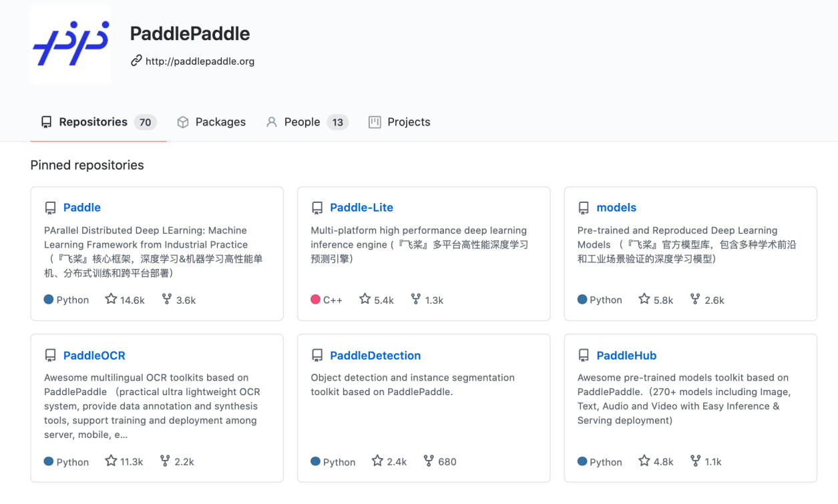The height and width of the screenshot is (504, 838).
Task: Open the PaddleDetection repository link
Action: (x=375, y=356)
